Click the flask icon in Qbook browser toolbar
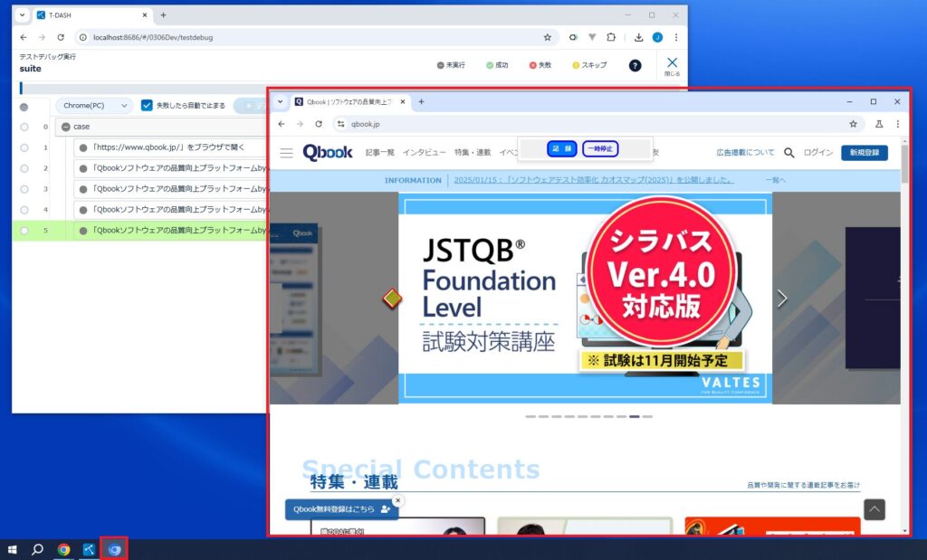 click(x=879, y=124)
